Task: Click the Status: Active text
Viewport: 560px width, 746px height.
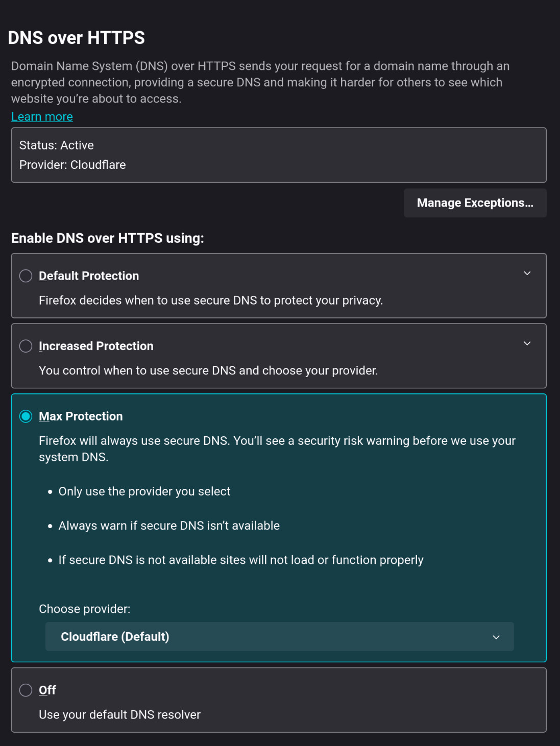Action: (x=57, y=145)
